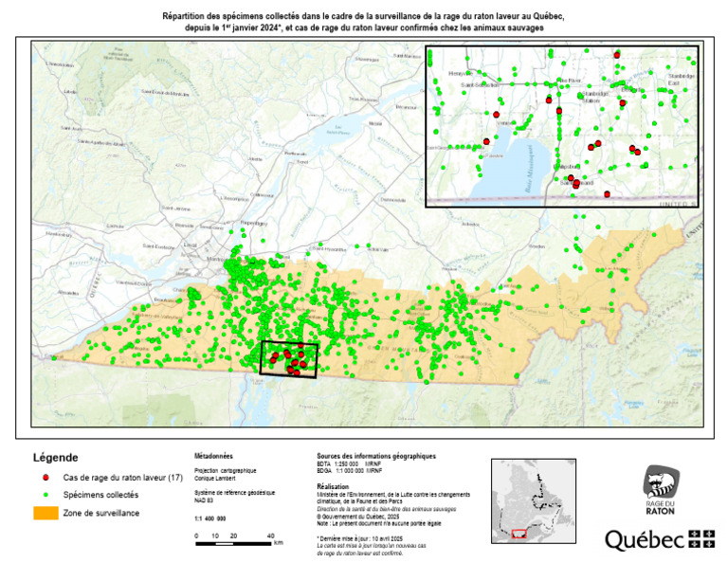Click the "Stanbridge East" label in inset map
The width and height of the screenshot is (728, 563).
[x=682, y=79]
